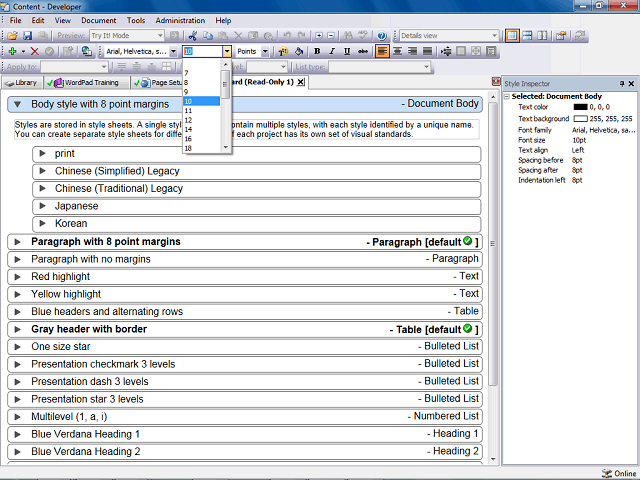Switch to single-pane layout view icon
This screenshot has height=480, width=640.
pos(512,36)
